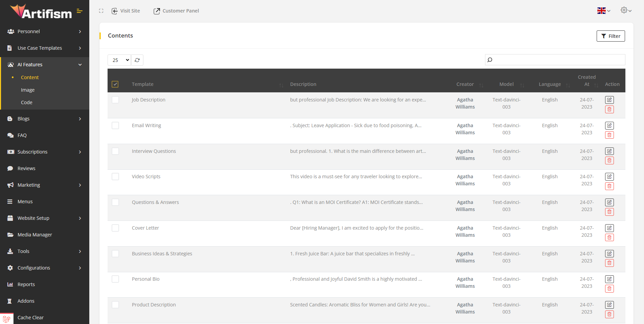Image resolution: width=644 pixels, height=324 pixels.
Task: Open the Customer Panel link
Action: coord(176,11)
